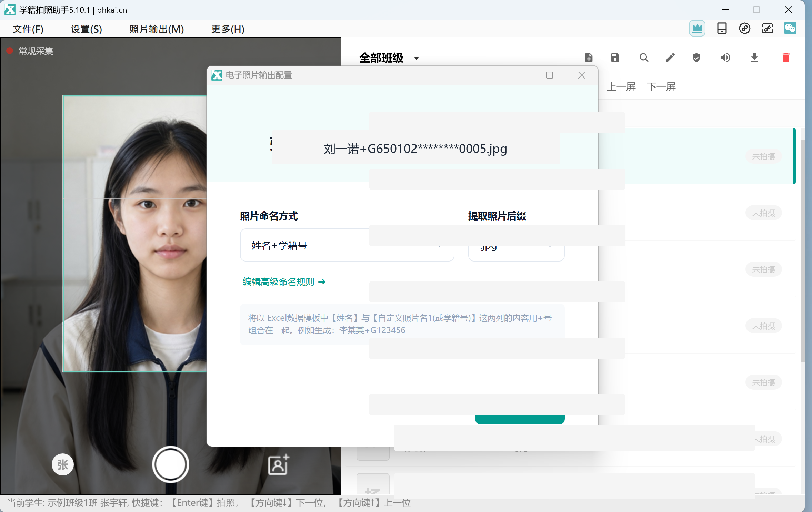Click the shield check icon
Viewport: 812px width, 512px height.
click(x=696, y=58)
